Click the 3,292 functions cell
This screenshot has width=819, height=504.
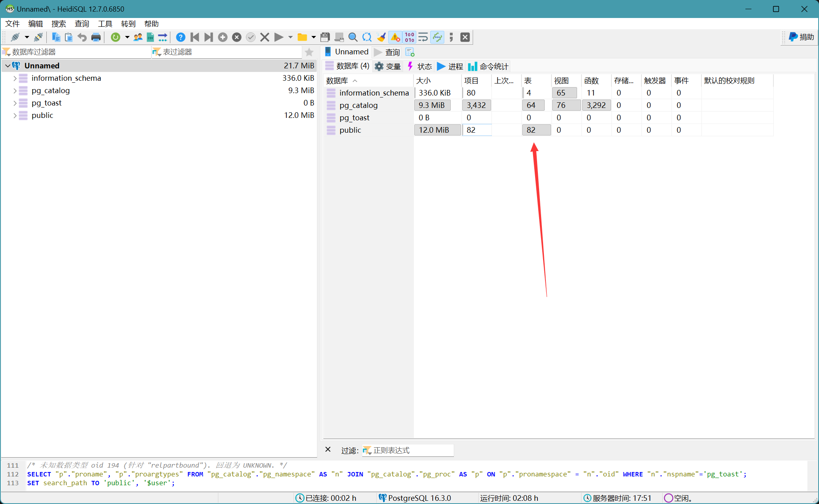click(596, 105)
